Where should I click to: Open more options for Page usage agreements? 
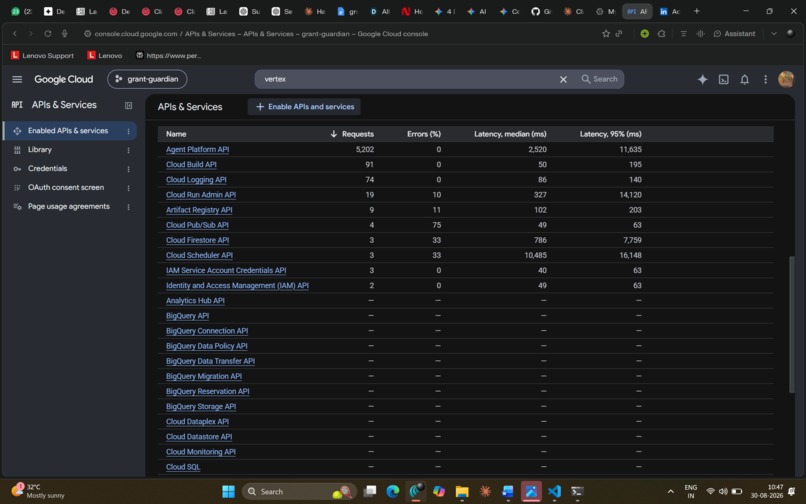pyautogui.click(x=129, y=207)
